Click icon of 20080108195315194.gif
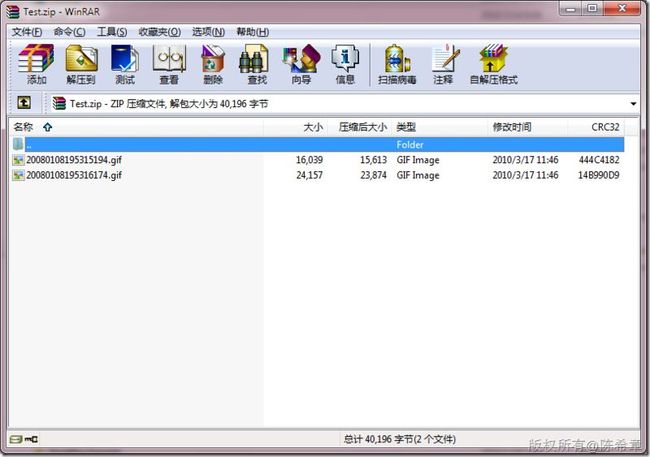The height and width of the screenshot is (457, 650). pos(18,160)
